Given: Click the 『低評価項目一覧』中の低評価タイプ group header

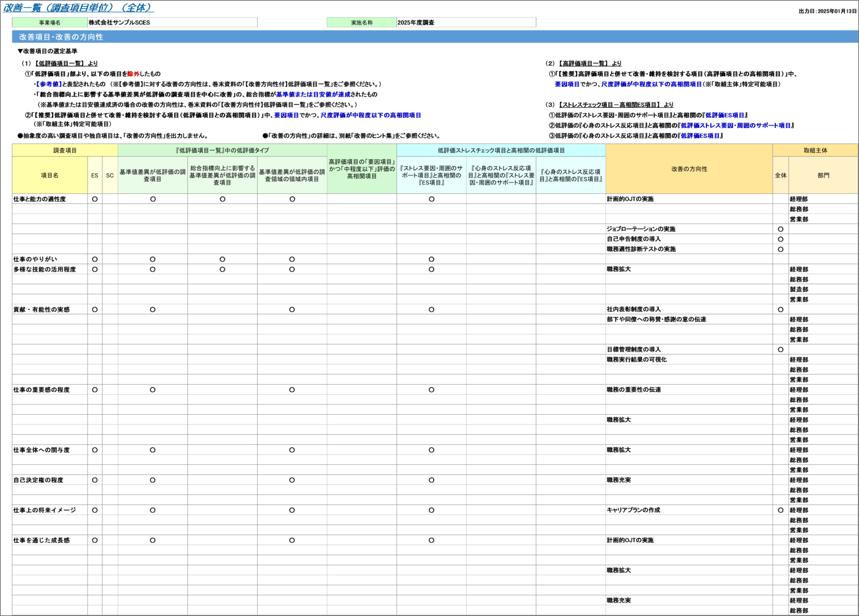Looking at the screenshot, I should click(x=222, y=150).
